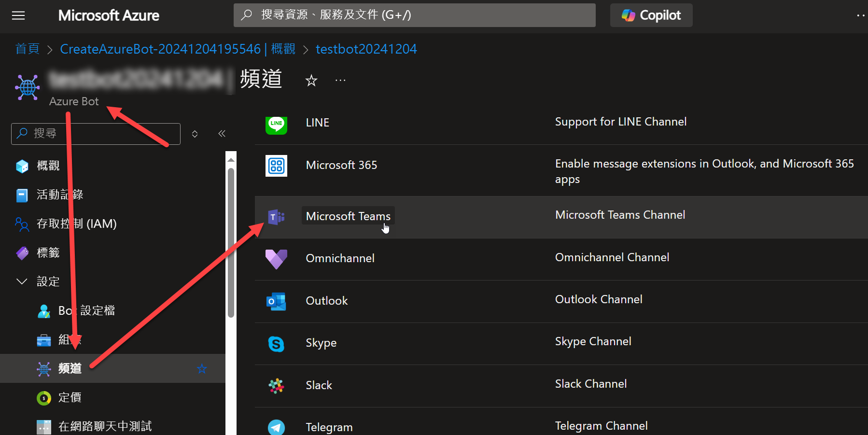Click the Microsoft Teams channel icon
Image resolution: width=868 pixels, height=435 pixels.
276,217
